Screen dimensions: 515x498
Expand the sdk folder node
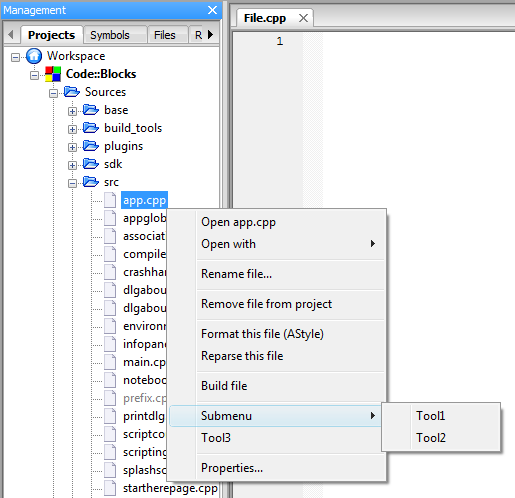click(x=72, y=165)
